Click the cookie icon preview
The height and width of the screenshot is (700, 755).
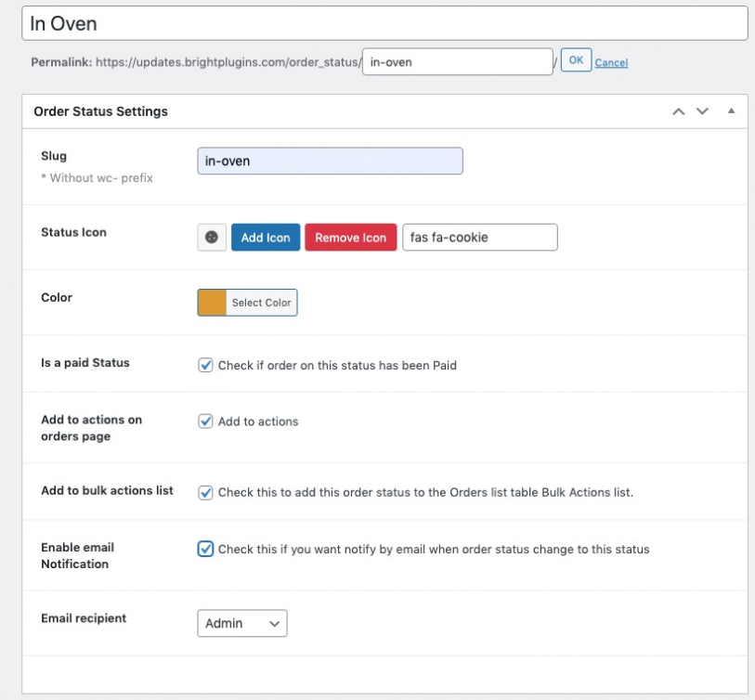point(212,237)
